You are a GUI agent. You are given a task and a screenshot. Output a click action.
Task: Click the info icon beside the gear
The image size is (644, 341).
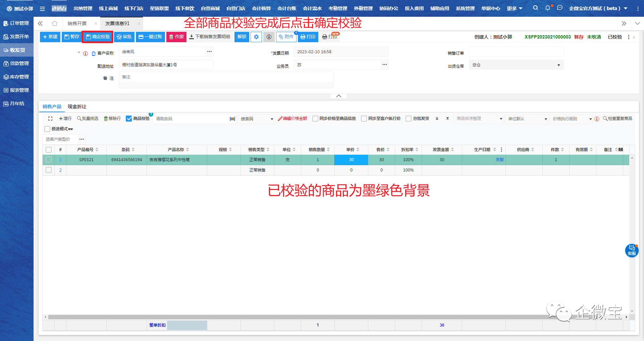(269, 37)
